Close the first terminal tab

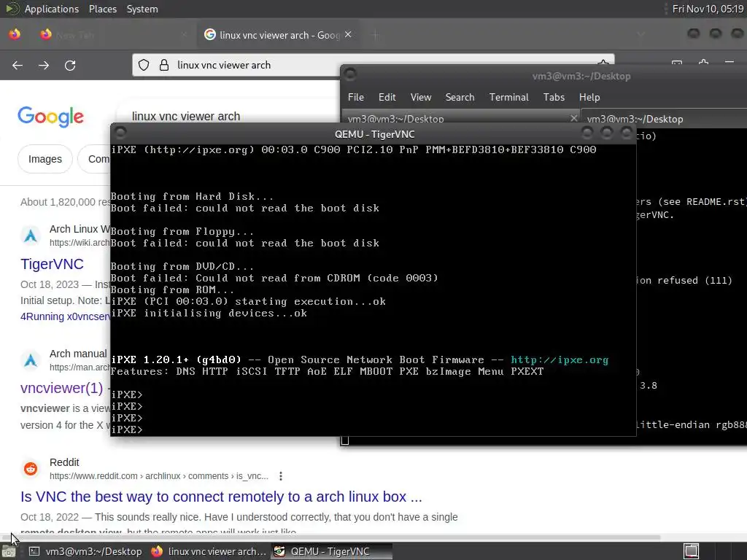pos(573,118)
